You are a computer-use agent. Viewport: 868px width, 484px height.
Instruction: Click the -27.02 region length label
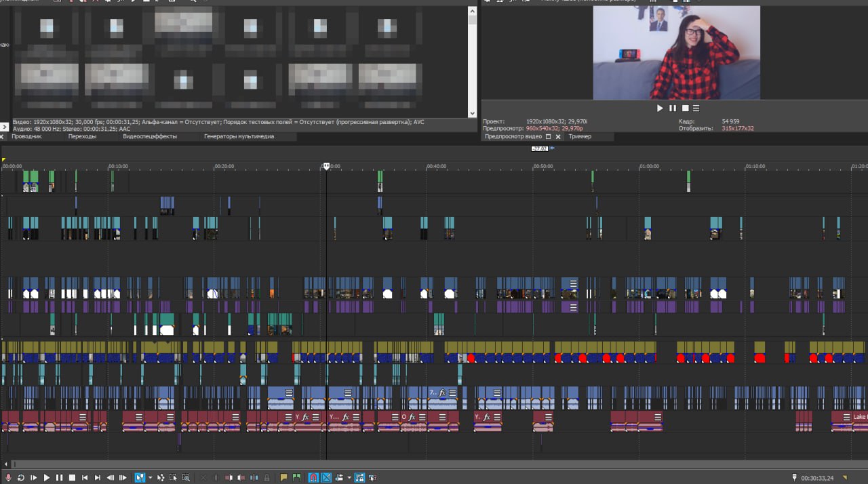coord(540,148)
